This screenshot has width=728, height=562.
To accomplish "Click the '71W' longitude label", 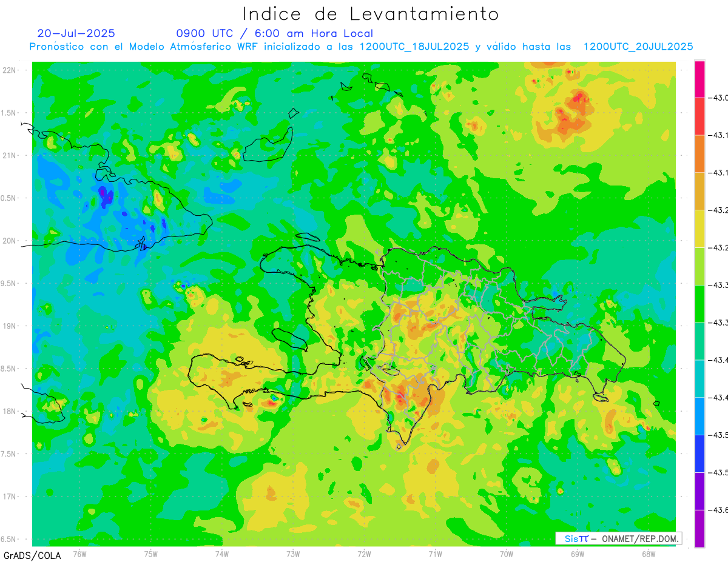I will pos(435,554).
